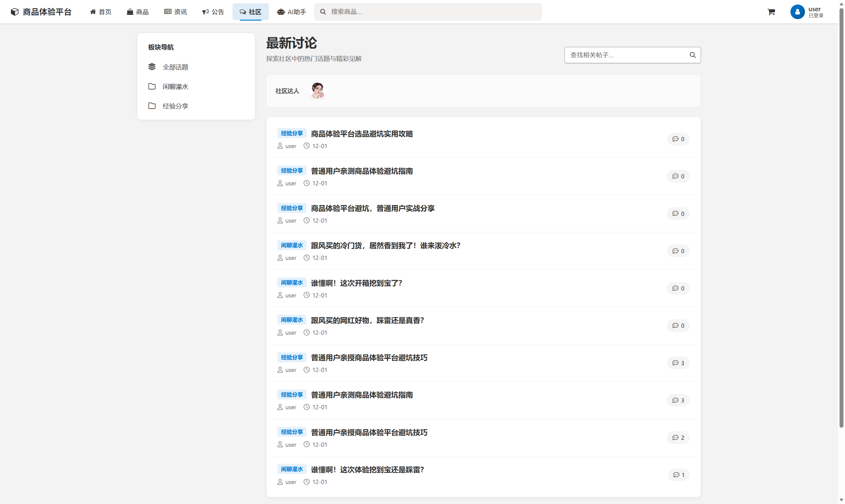845x504 pixels.
Task: Open the 商品 nav page
Action: tap(138, 12)
